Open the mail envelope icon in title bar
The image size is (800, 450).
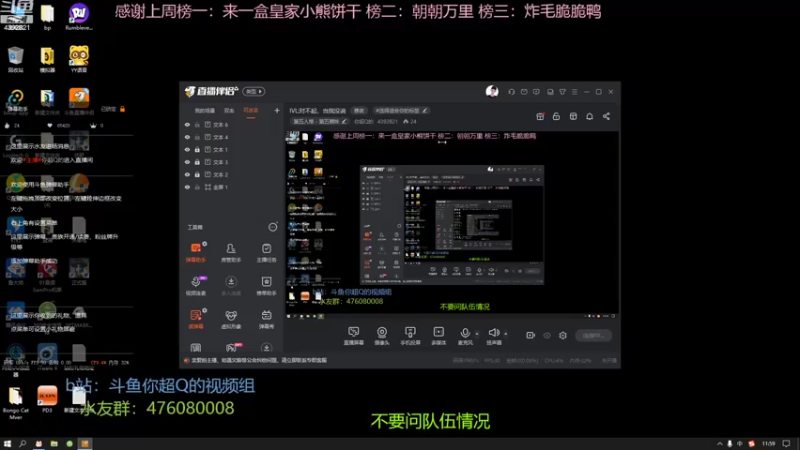524,92
